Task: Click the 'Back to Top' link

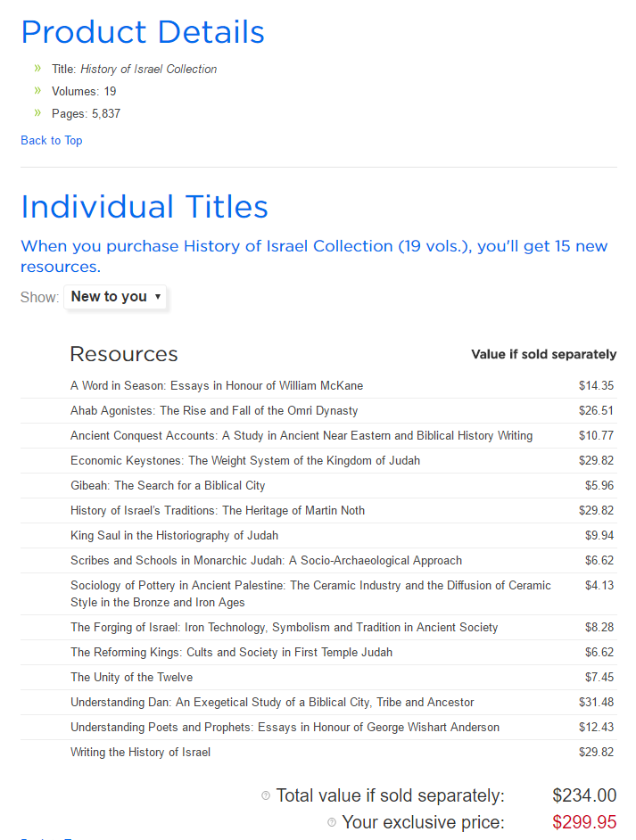Action: pyautogui.click(x=52, y=140)
